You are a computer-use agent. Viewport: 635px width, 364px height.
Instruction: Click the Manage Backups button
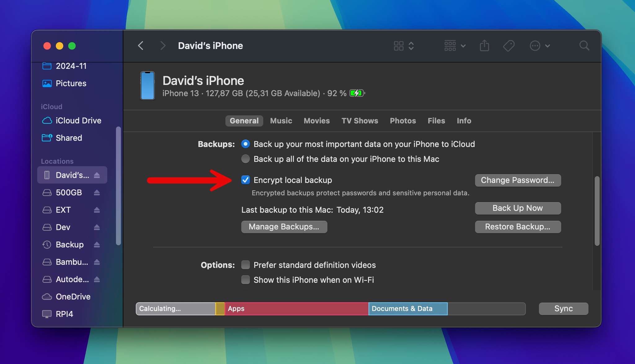(x=284, y=226)
